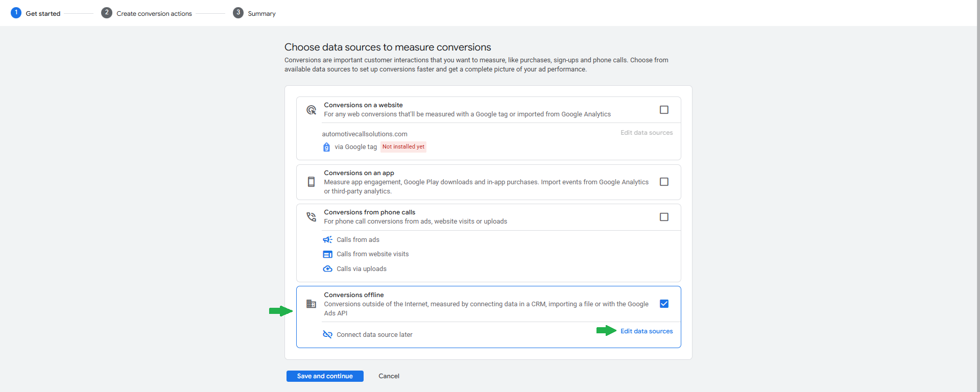Image resolution: width=980 pixels, height=392 pixels.
Task: Click the Not installed yet status badge
Action: (403, 147)
